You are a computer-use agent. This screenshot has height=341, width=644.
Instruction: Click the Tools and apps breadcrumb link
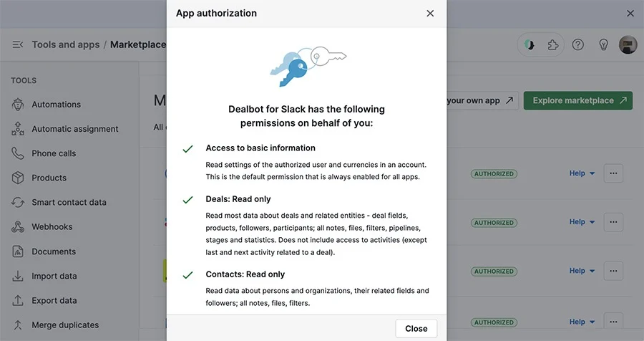tap(66, 44)
